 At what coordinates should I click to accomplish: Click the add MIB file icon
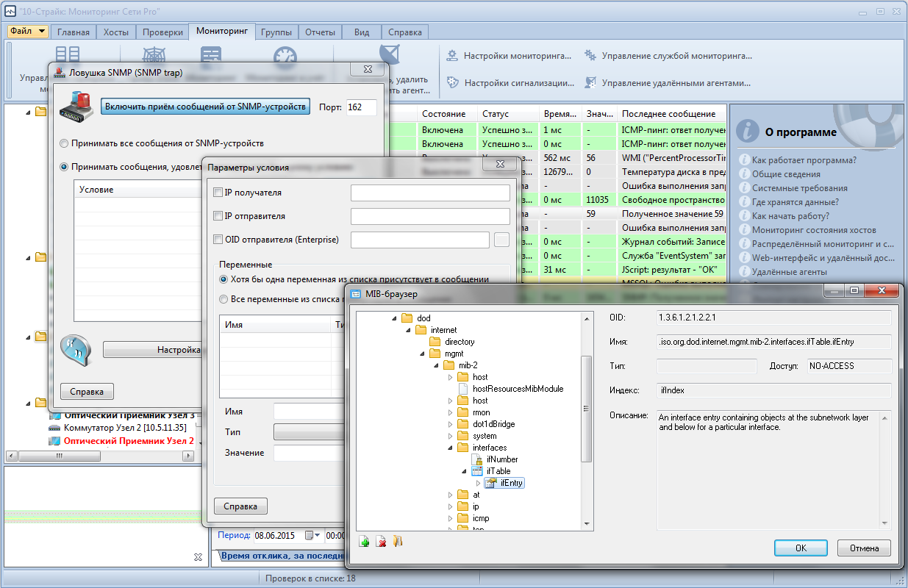pyautogui.click(x=364, y=542)
